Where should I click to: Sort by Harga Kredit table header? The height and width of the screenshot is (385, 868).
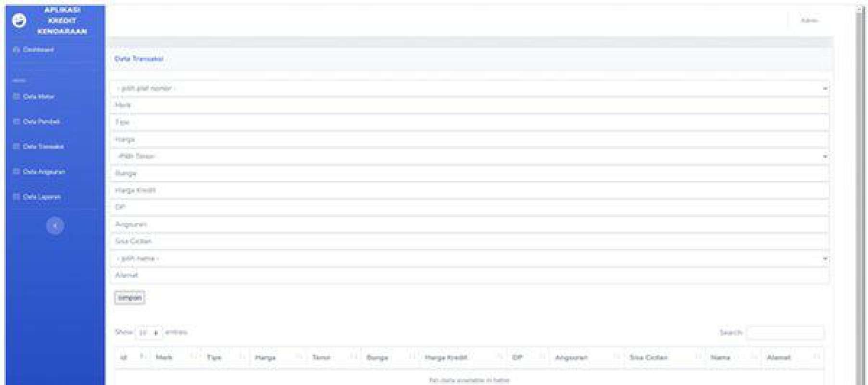click(x=463, y=358)
